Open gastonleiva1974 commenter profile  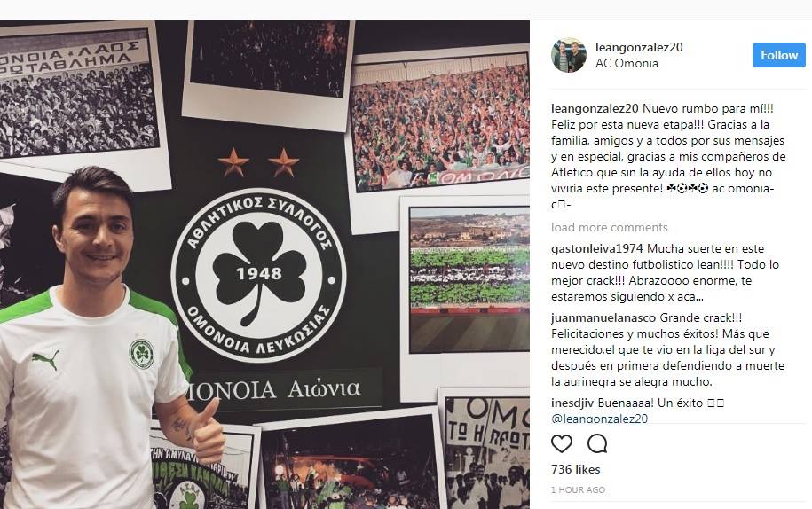click(x=597, y=248)
